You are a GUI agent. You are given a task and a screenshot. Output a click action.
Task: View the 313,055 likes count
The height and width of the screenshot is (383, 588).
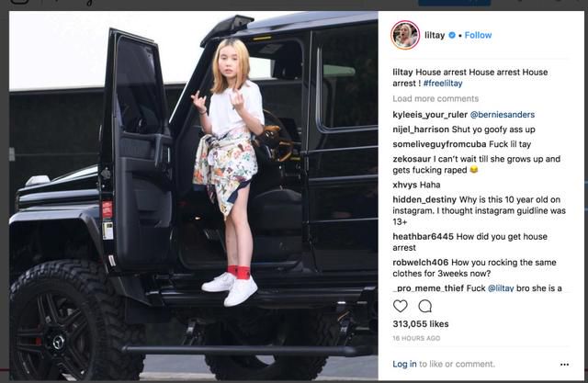click(421, 324)
